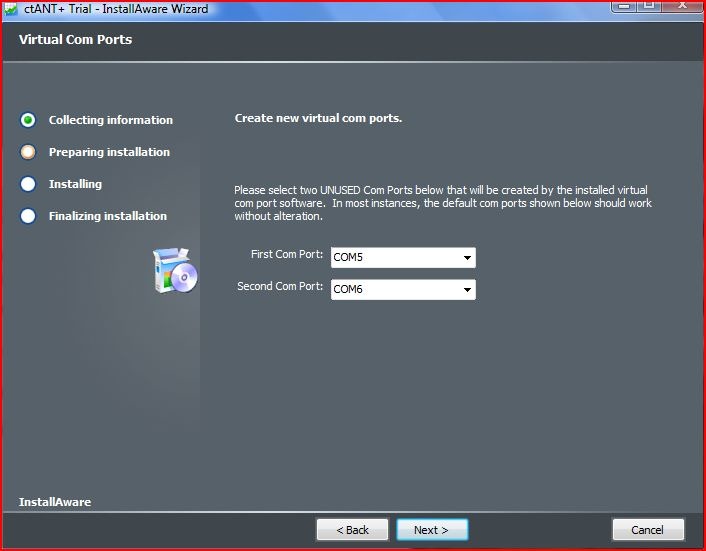This screenshot has height=551, width=706.
Task: Click the software box and disc icon
Action: click(175, 271)
